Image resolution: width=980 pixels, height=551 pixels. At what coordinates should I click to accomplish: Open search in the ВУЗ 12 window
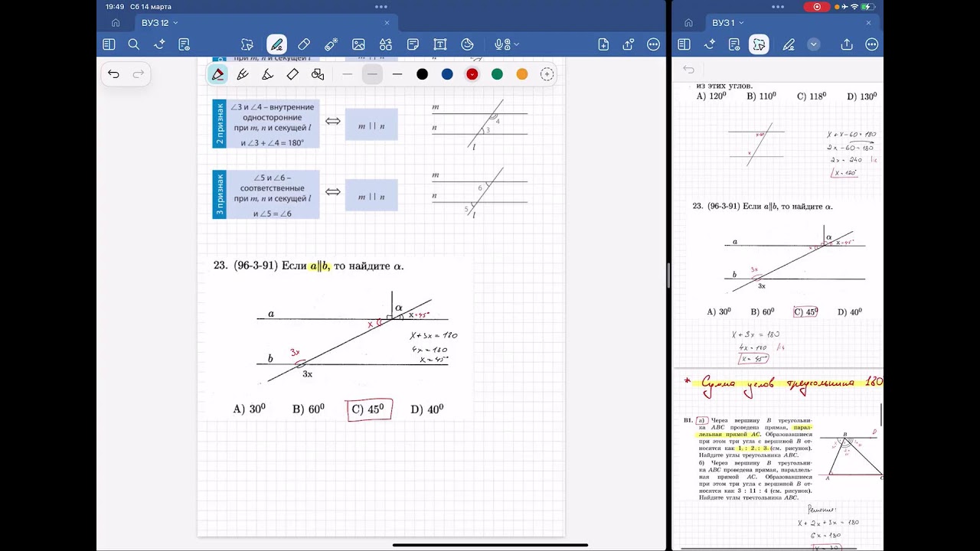click(134, 44)
